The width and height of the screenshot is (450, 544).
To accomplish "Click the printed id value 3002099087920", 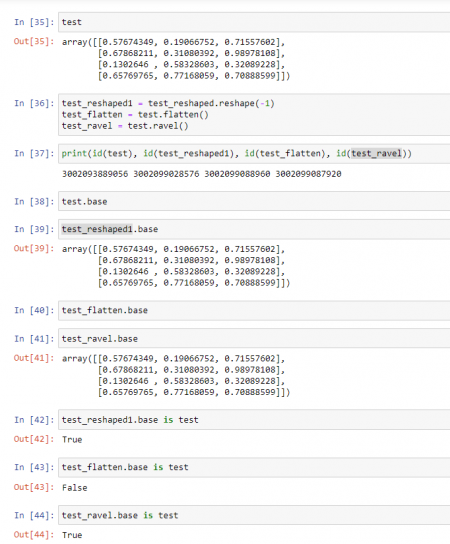I will point(308,174).
